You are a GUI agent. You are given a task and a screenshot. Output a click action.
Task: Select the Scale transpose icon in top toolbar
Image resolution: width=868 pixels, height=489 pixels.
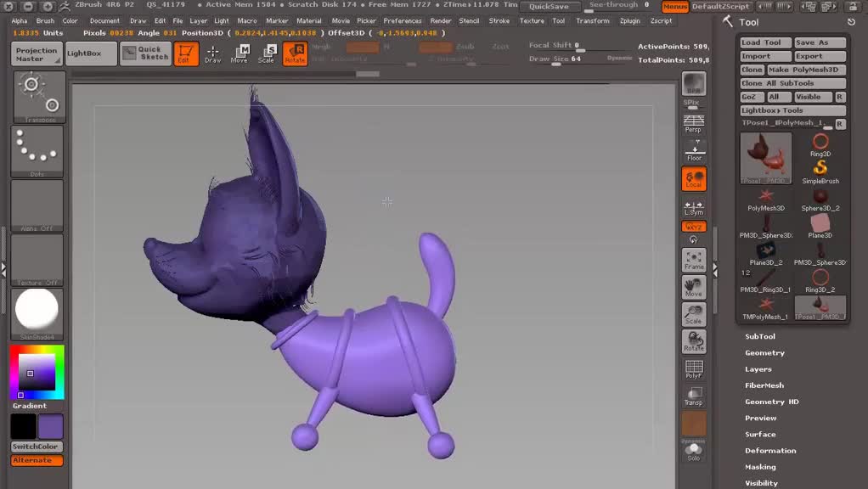pos(267,53)
